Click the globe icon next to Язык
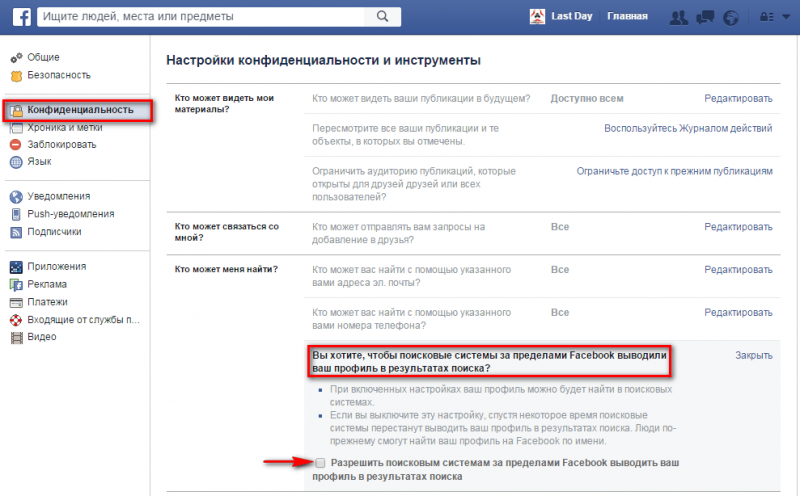 (16, 162)
